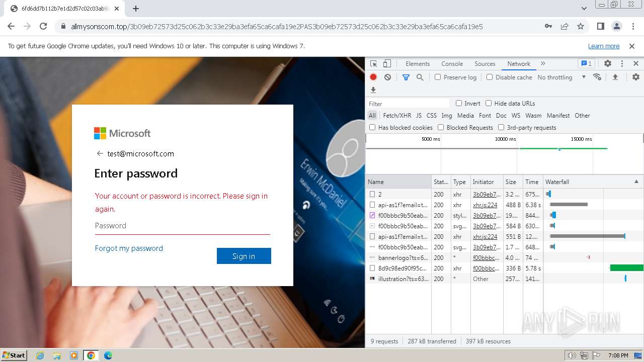Show more DevTools tabs chevron
This screenshot has width=644, height=362.
tap(543, 64)
